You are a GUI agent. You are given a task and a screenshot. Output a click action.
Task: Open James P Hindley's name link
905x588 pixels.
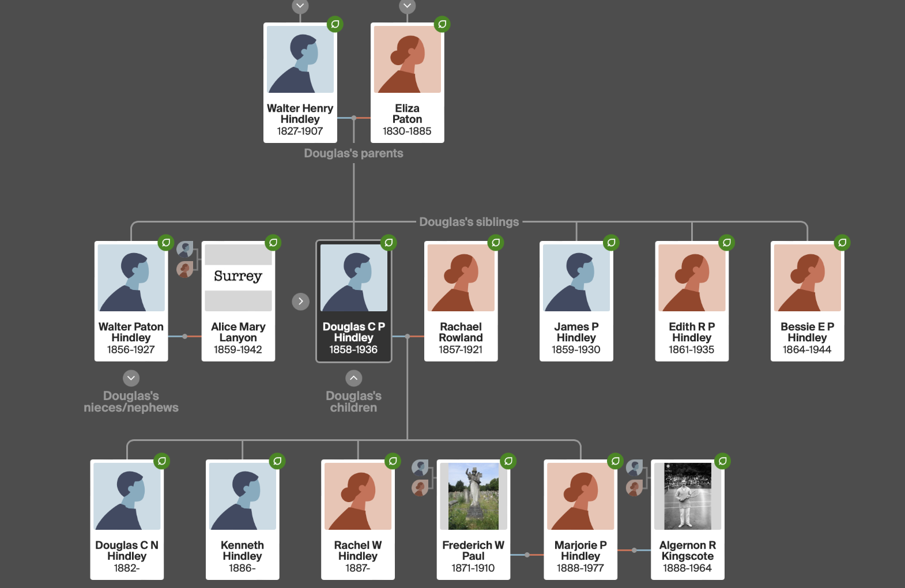click(576, 332)
